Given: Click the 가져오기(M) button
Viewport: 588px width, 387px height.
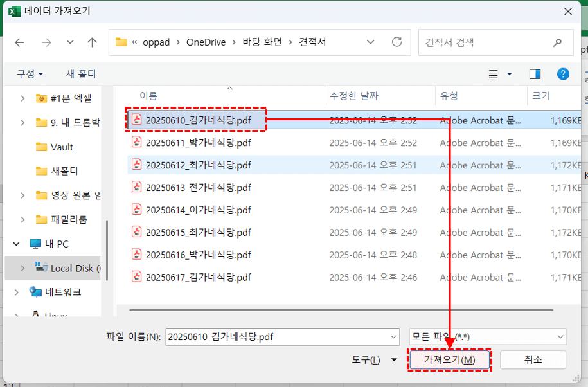Looking at the screenshot, I should [x=449, y=360].
